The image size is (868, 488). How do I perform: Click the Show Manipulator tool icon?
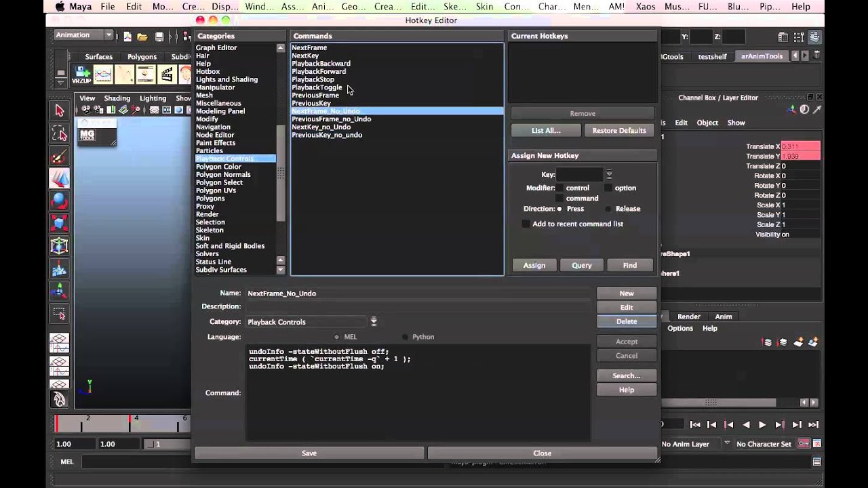point(60,291)
